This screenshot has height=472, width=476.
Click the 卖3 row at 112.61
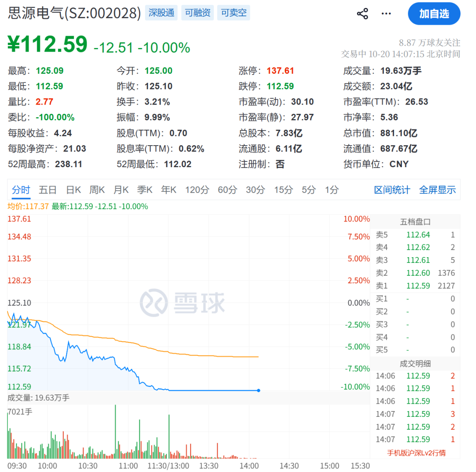(x=415, y=260)
